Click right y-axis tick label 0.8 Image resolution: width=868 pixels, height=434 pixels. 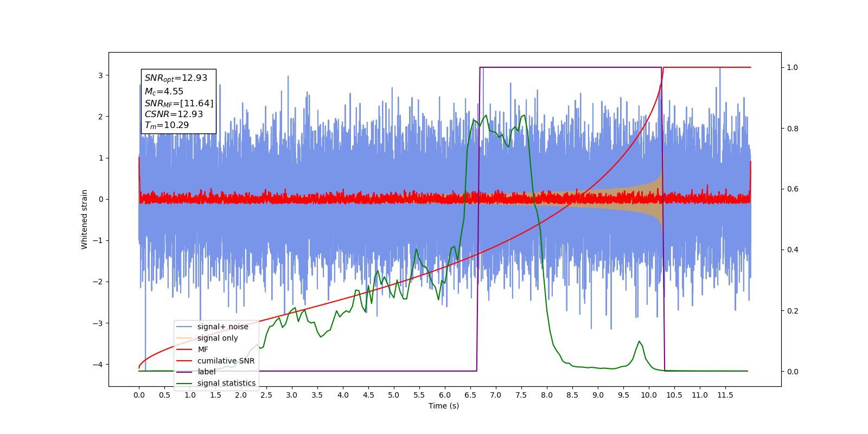point(793,129)
